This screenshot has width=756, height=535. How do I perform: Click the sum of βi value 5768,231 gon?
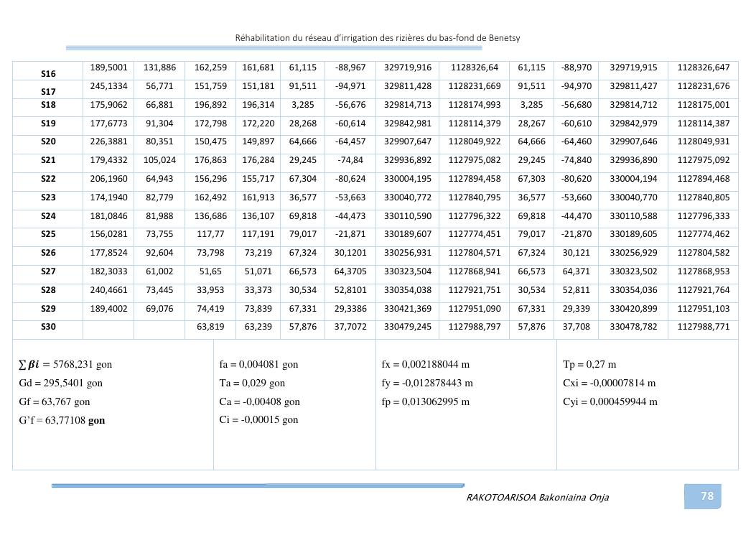pyautogui.click(x=65, y=364)
